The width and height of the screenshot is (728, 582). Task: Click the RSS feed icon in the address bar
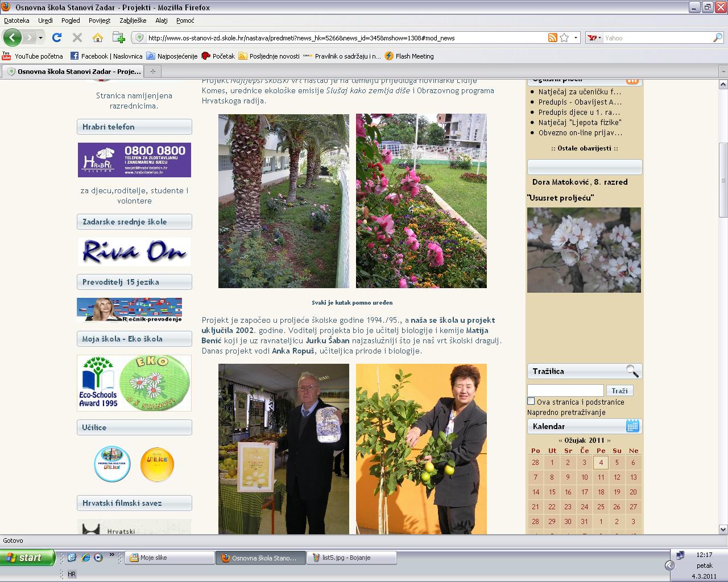(552, 38)
